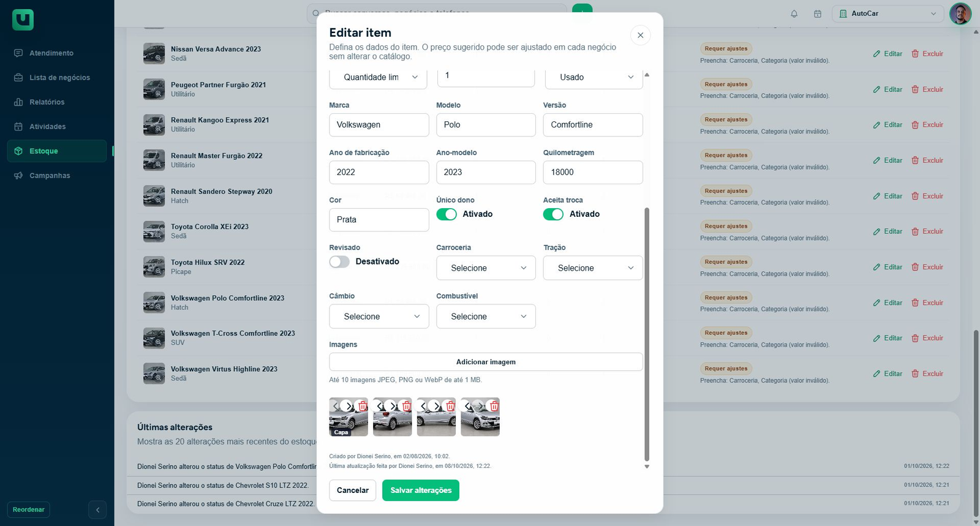
Task: Click Adicionar imagem button
Action: tap(486, 362)
